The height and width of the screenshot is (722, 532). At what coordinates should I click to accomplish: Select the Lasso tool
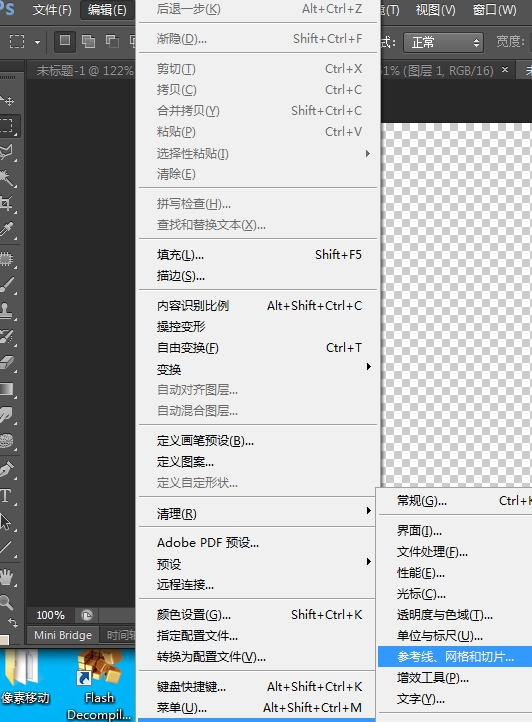click(7, 151)
